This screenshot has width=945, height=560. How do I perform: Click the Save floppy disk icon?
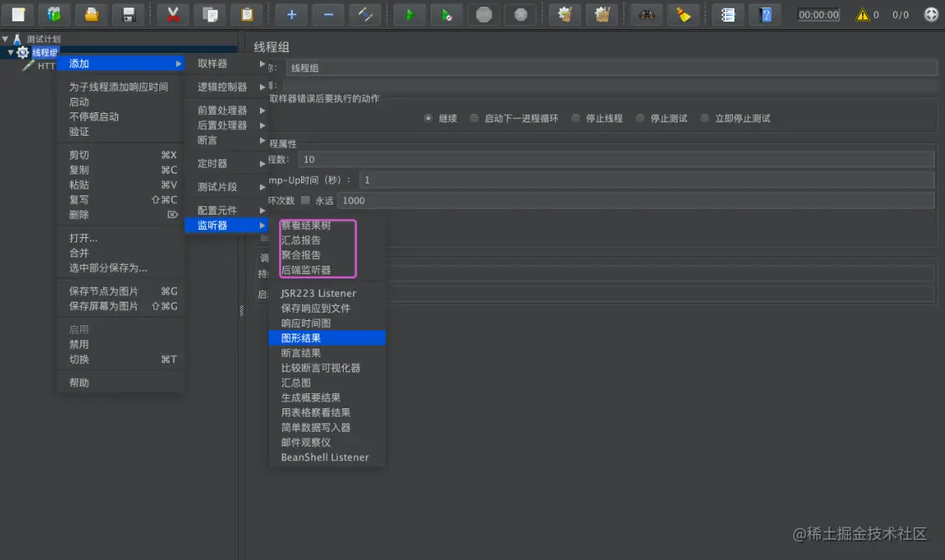pyautogui.click(x=128, y=14)
